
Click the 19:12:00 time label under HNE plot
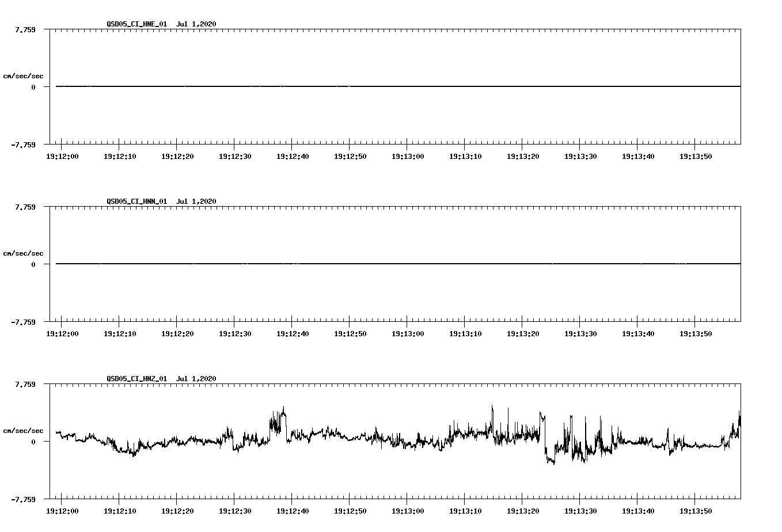pyautogui.click(x=62, y=156)
